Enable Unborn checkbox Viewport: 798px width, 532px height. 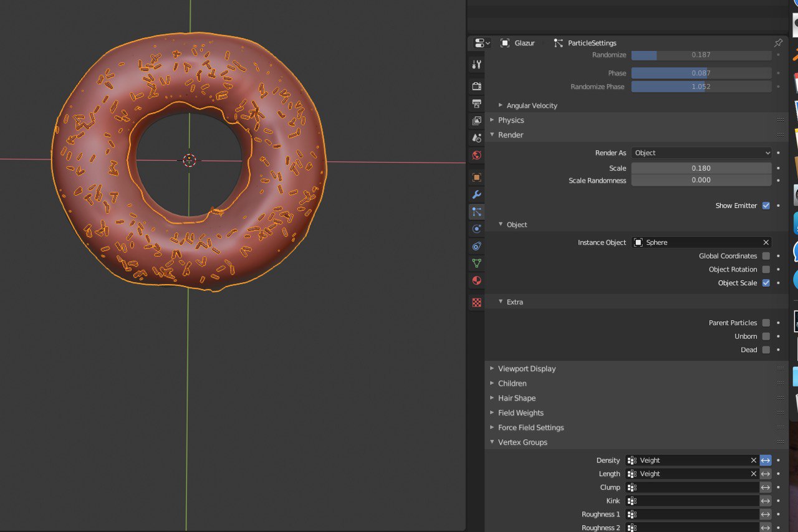[766, 336]
